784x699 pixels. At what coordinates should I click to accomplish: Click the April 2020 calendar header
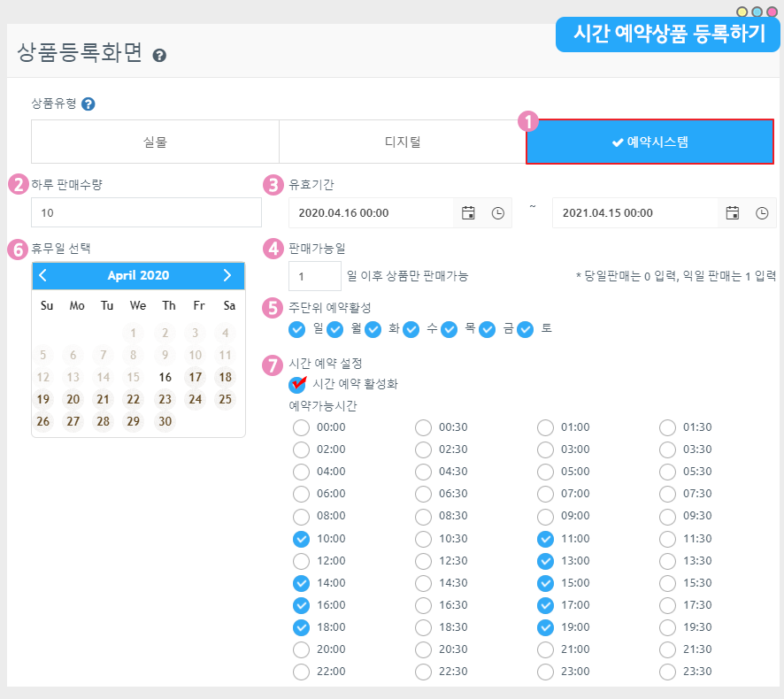tap(138, 275)
